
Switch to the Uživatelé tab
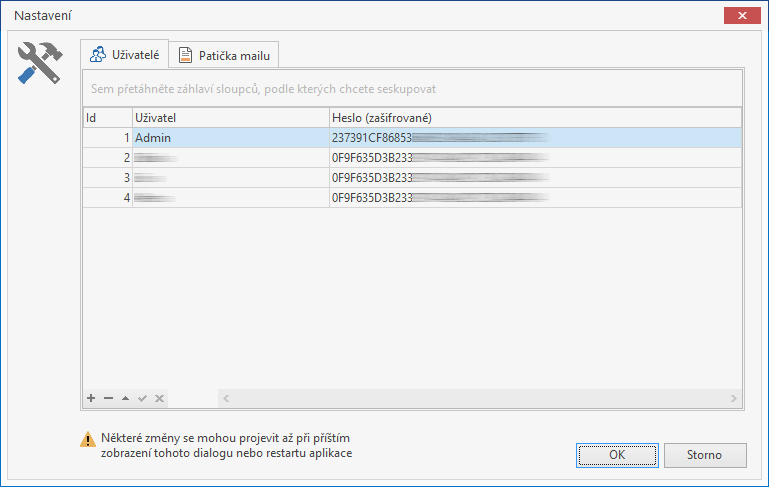point(124,54)
